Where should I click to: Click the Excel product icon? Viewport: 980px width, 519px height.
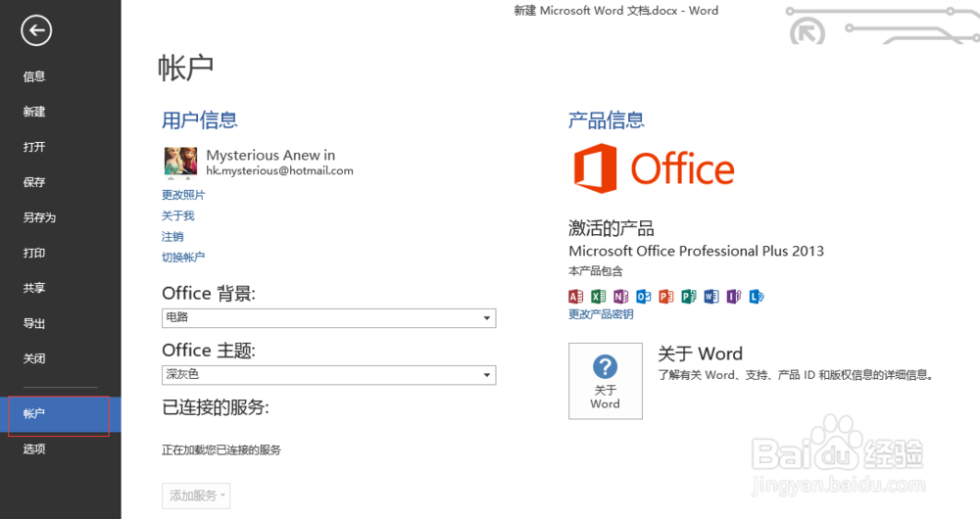(598, 296)
